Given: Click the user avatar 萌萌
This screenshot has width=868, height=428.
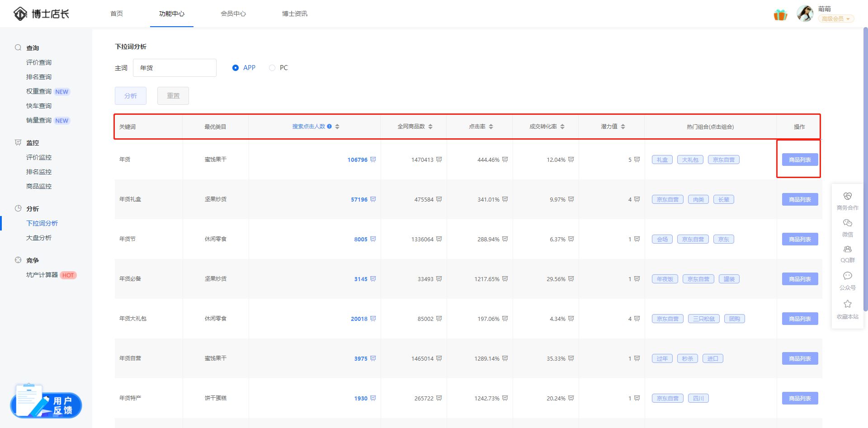Looking at the screenshot, I should coord(805,14).
